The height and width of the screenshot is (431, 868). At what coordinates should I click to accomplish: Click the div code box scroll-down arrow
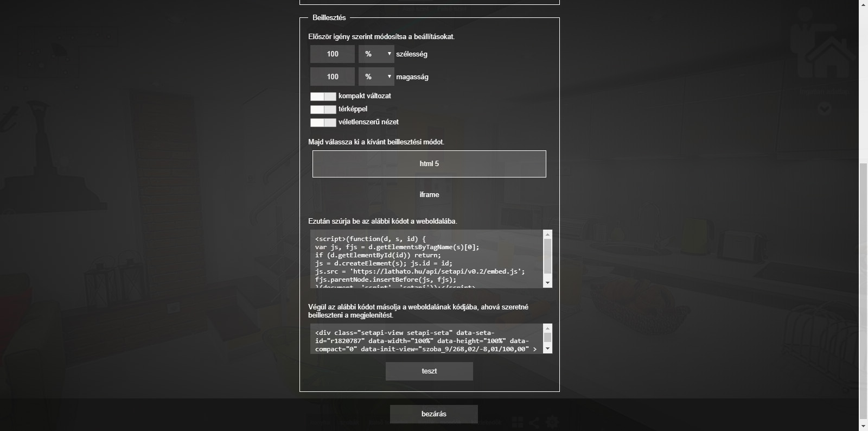coord(547,348)
